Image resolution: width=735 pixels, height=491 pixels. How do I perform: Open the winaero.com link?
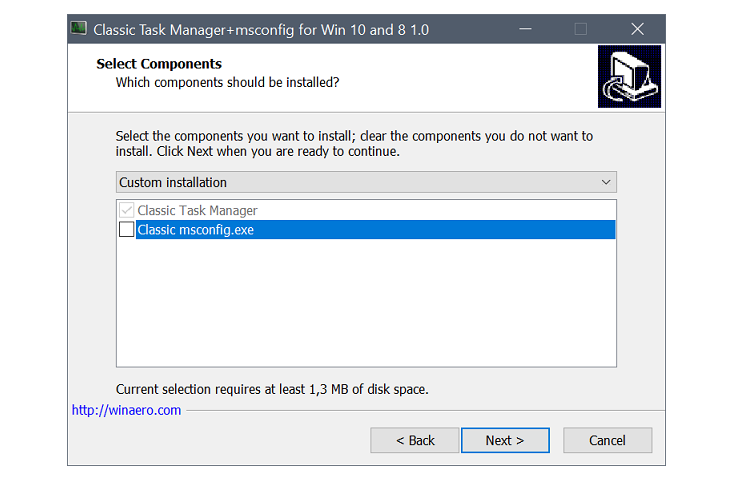pos(127,410)
